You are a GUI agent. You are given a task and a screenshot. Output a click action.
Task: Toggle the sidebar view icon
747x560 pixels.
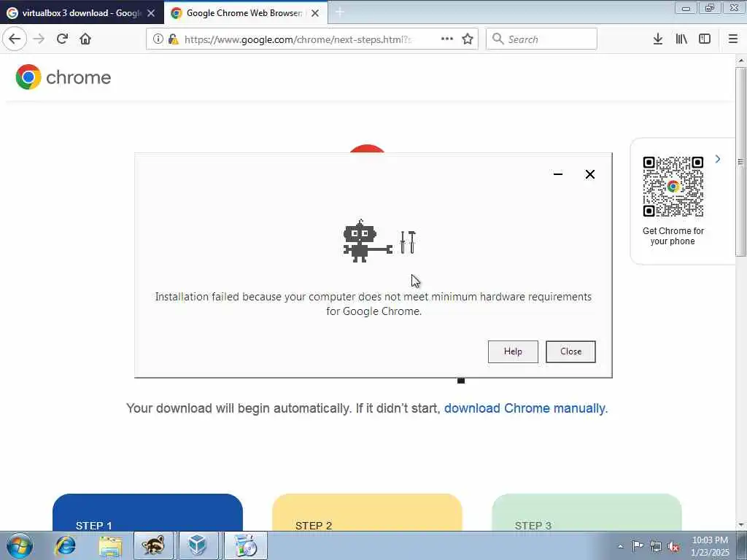[705, 39]
